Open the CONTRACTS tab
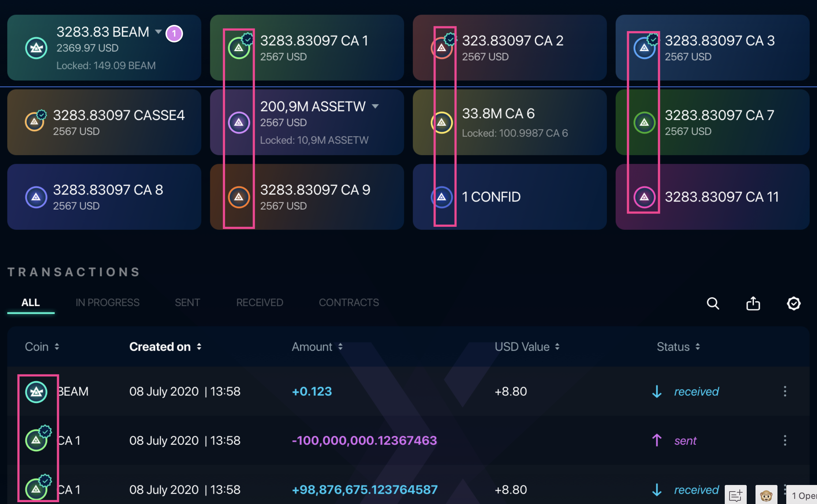 point(349,302)
